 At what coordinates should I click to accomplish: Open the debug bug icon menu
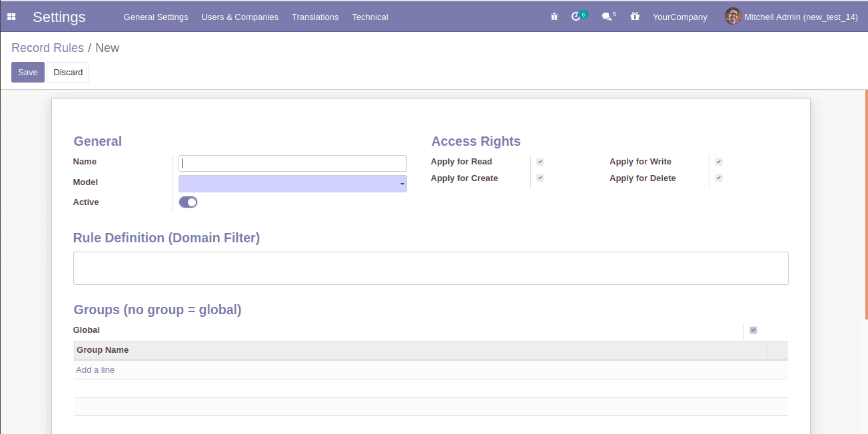[554, 17]
